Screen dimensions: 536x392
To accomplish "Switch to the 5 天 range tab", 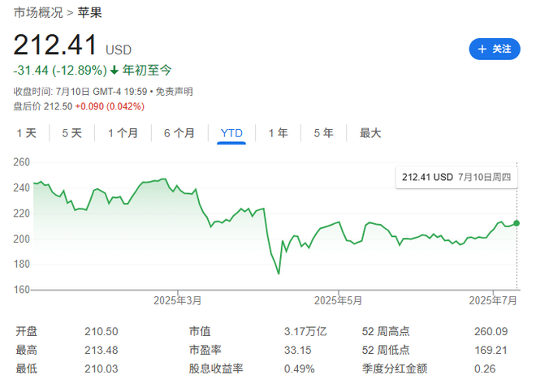I will click(72, 133).
